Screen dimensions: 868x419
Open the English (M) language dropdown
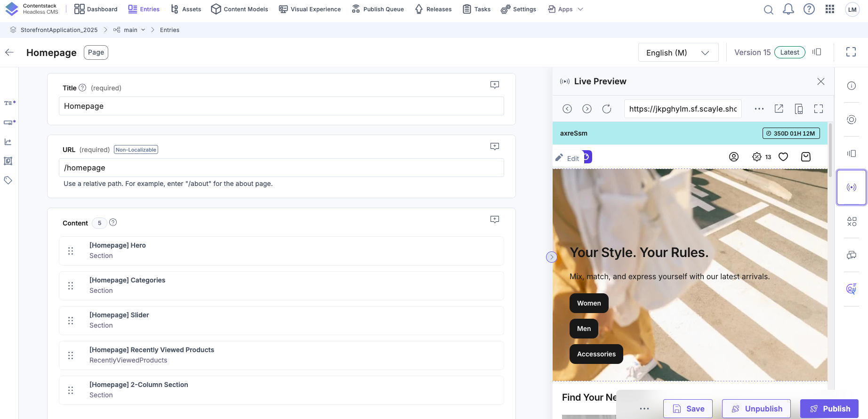pos(678,53)
